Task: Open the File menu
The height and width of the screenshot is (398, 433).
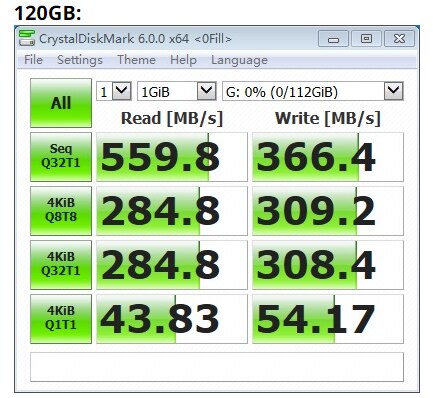Action: [x=33, y=60]
